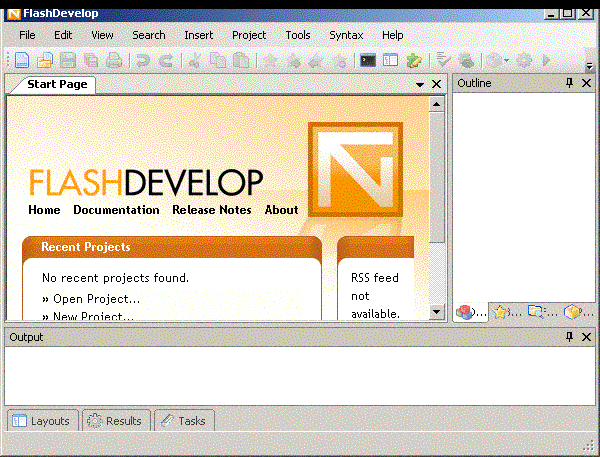Click the About link

click(x=282, y=210)
